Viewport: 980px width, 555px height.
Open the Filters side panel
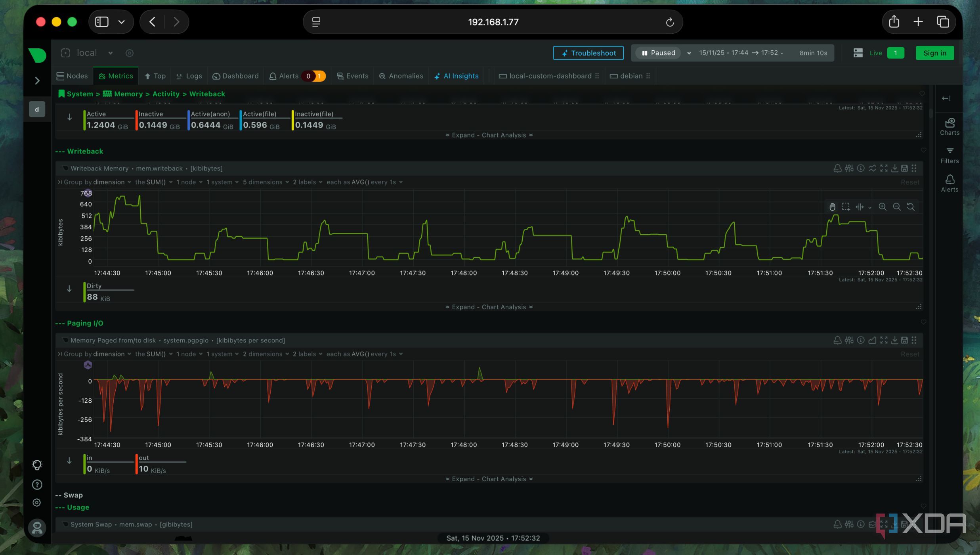coord(949,155)
